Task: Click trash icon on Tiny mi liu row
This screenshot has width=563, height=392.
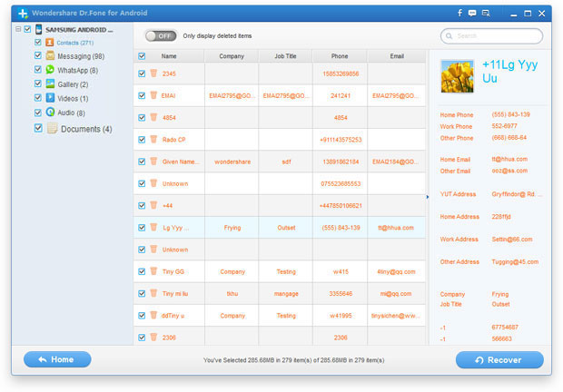Action: 153,293
